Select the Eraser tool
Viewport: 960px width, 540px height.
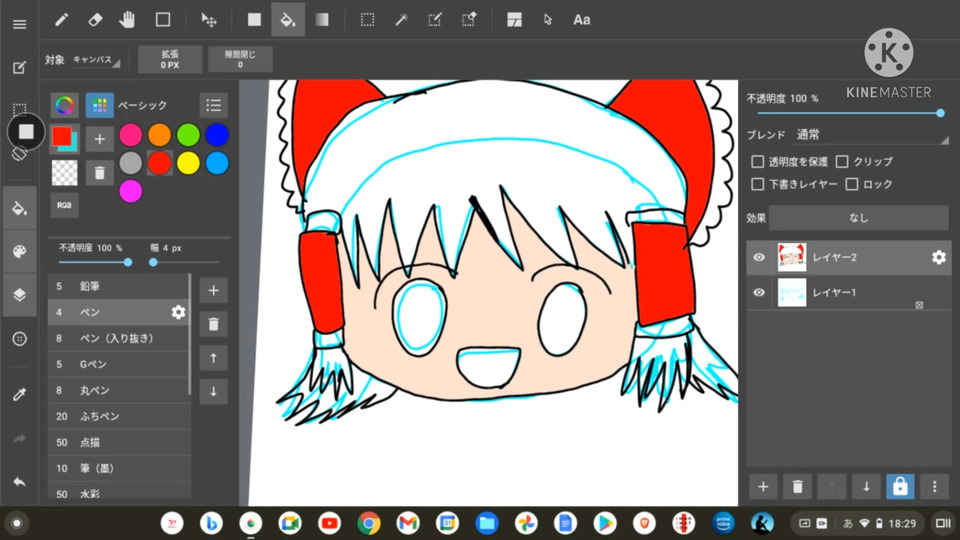95,20
